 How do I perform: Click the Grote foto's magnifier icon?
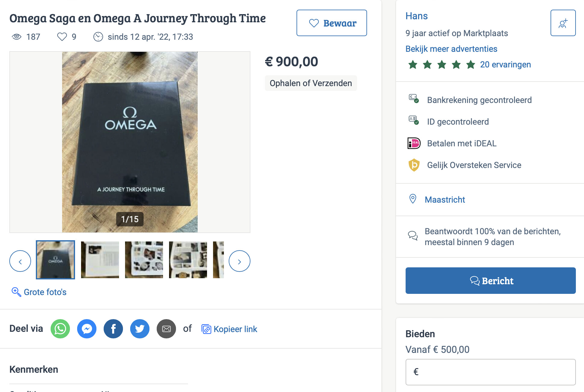point(16,292)
